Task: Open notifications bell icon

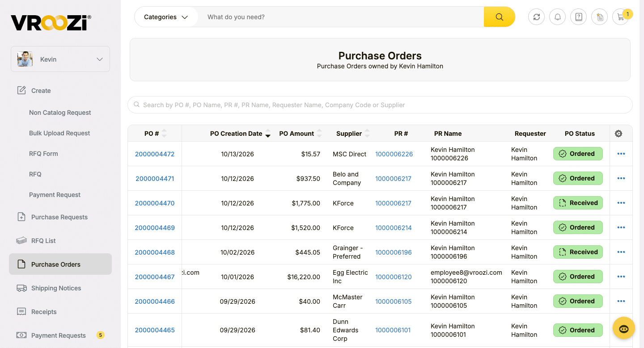Action: click(558, 17)
